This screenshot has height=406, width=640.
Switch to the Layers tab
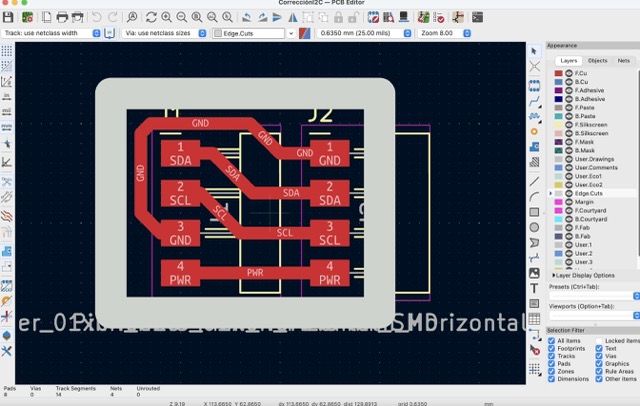point(569,60)
